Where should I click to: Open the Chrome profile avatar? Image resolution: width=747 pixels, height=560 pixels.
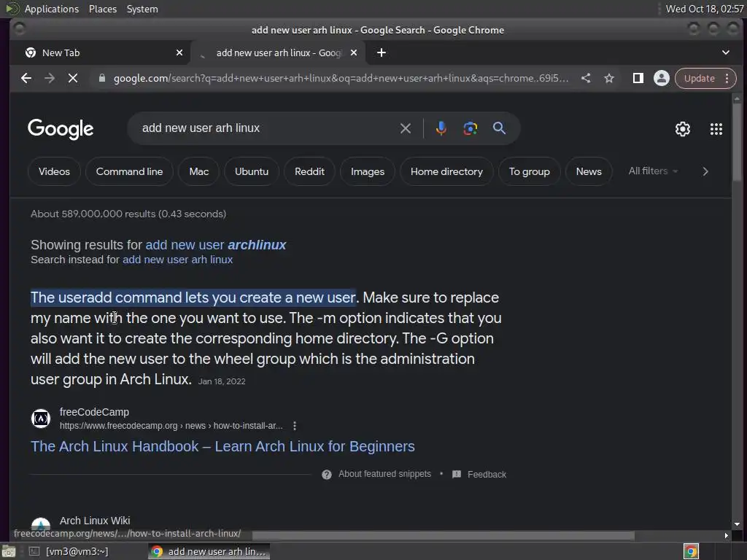661,78
